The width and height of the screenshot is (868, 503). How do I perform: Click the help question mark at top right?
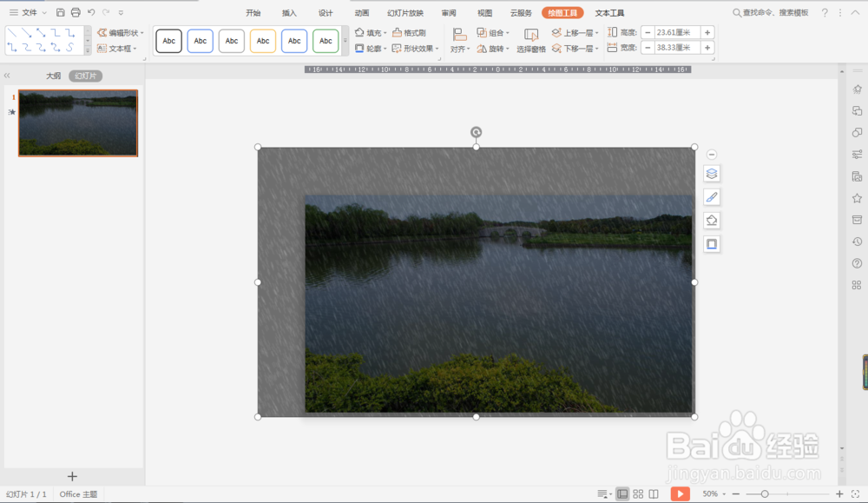[825, 12]
